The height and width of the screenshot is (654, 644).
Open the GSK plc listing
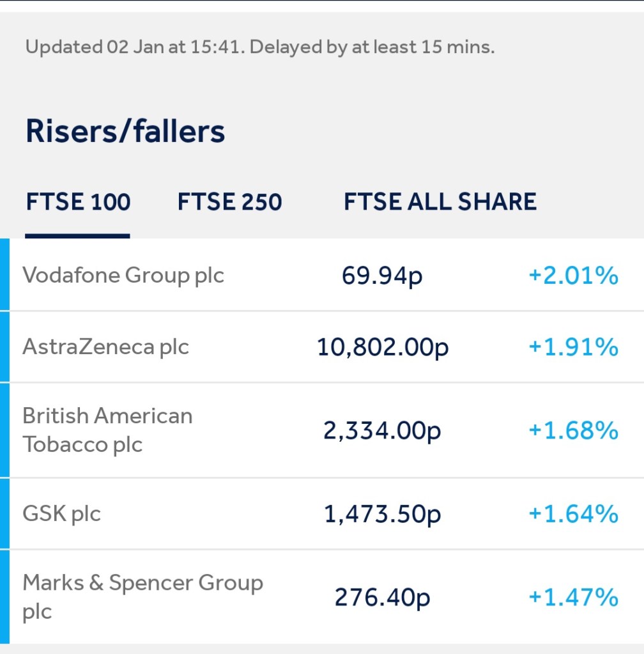[x=62, y=513]
